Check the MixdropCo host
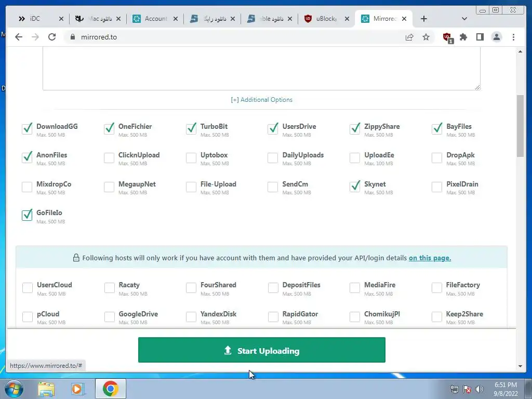Viewport: 532px width, 399px height. (27, 187)
